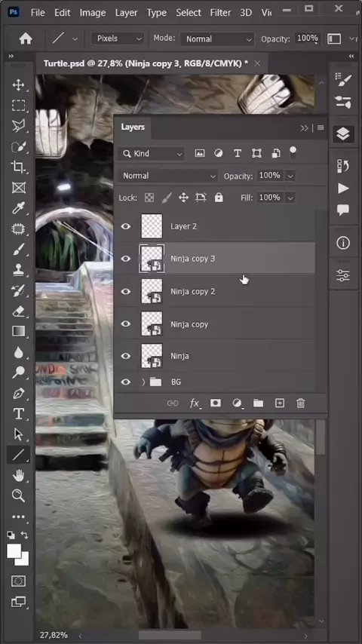Open the Layer menu

[x=126, y=13]
